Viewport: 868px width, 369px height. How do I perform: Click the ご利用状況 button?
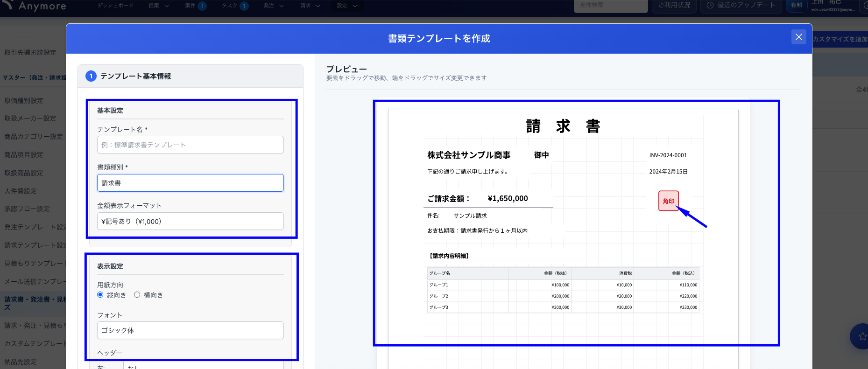[x=674, y=6]
